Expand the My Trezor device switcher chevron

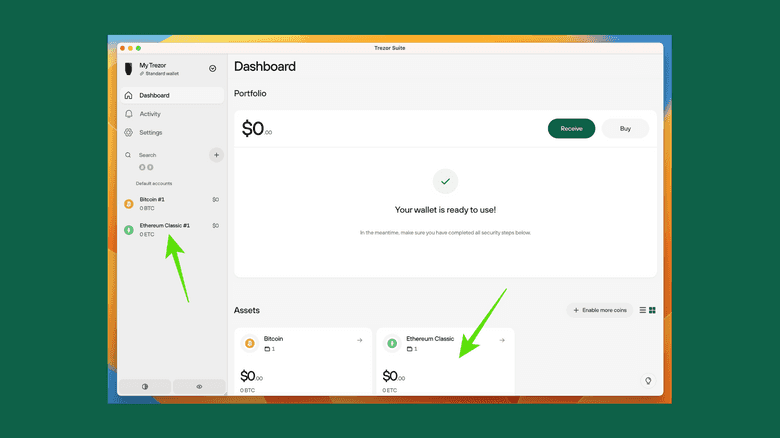[x=212, y=68]
